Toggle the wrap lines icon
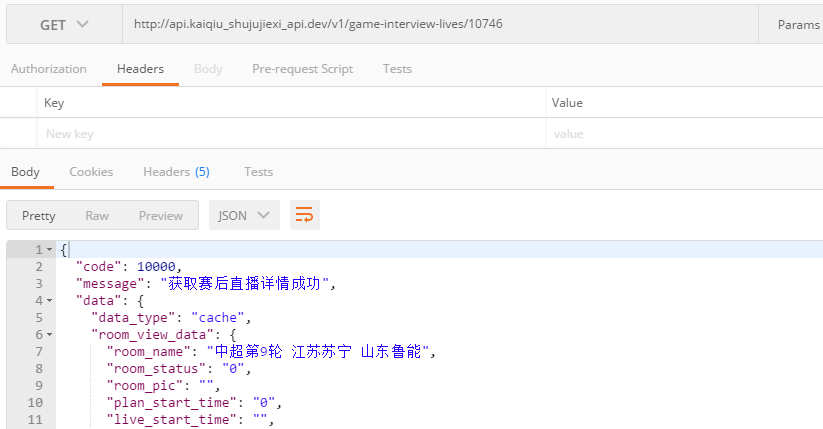Viewport: 823px width, 429px height. point(304,216)
